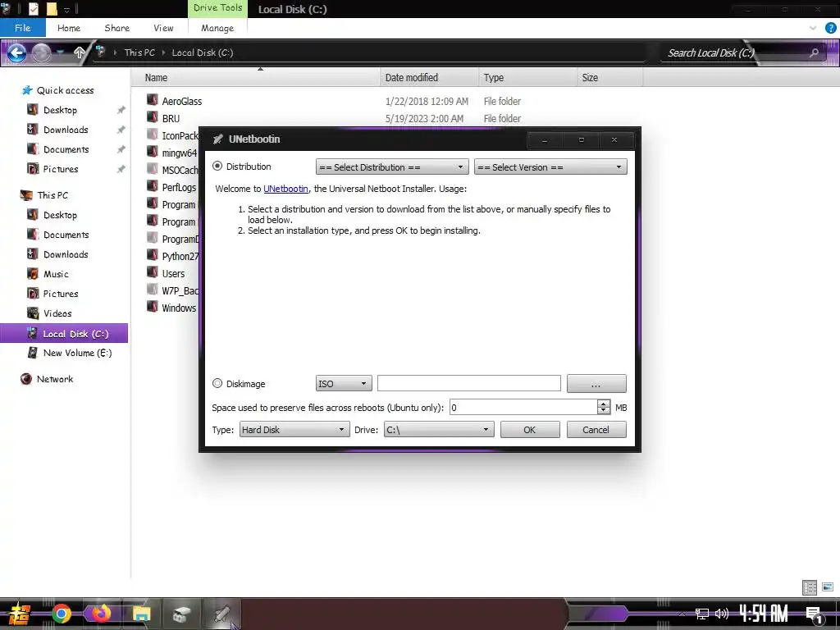Click the Forward navigation button in Explorer
The width and height of the screenshot is (840, 630).
(x=41, y=52)
